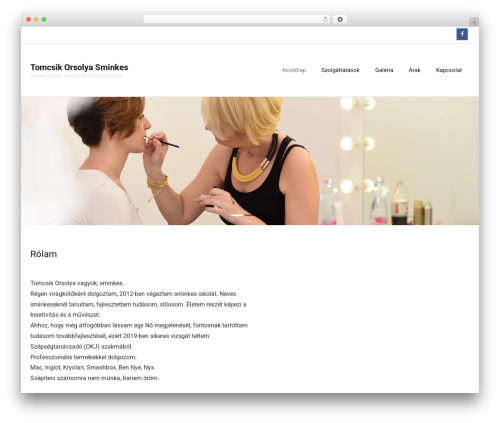Click the tagline under the site title

76,75
